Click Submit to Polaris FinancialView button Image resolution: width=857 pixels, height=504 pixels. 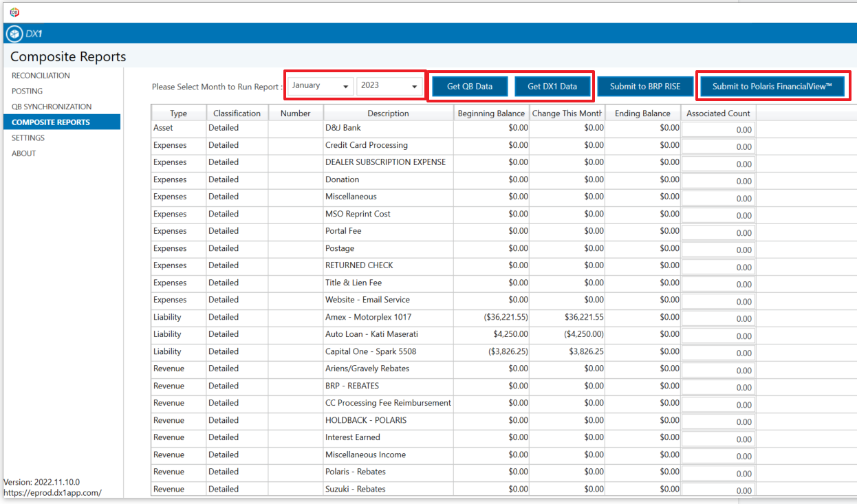click(772, 87)
